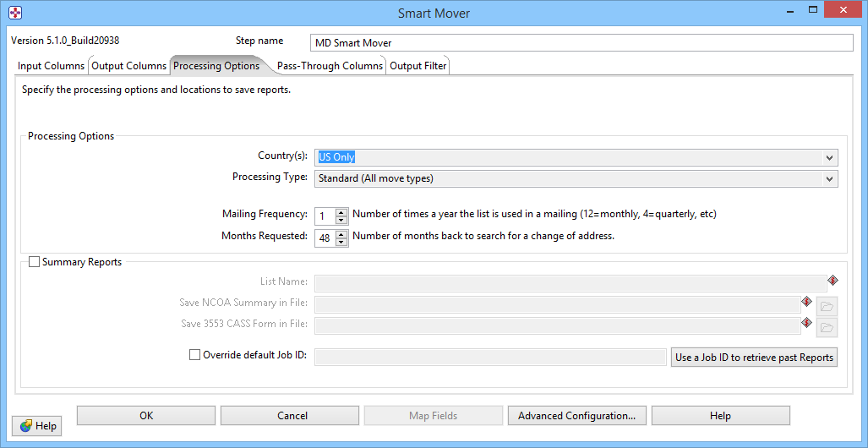Click the red diamond icon beside CASS Form field
Viewport: 868px width, 448px height.
pyautogui.click(x=806, y=323)
